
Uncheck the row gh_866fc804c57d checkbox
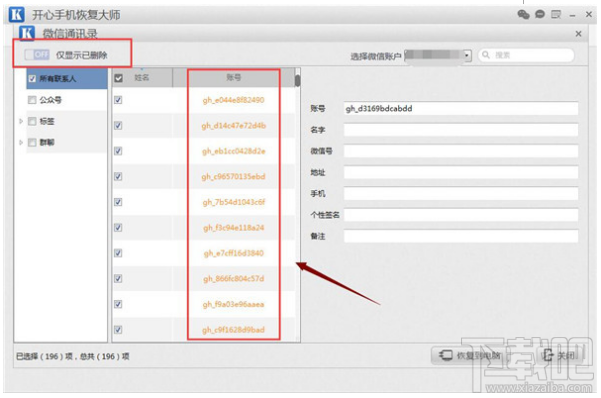pyautogui.click(x=118, y=278)
